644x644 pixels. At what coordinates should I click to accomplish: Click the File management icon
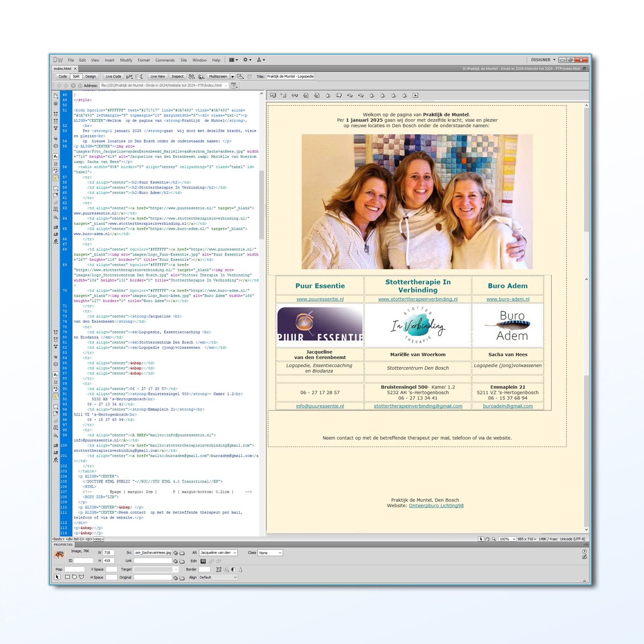[x=192, y=76]
